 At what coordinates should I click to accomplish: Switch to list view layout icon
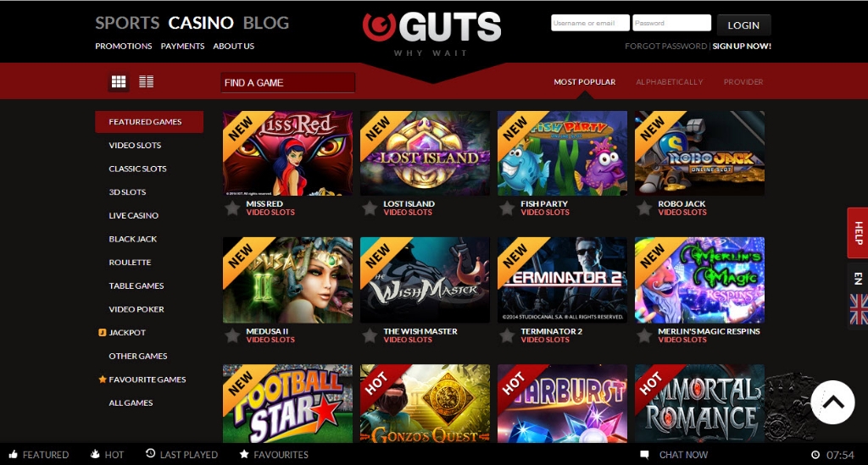point(146,82)
